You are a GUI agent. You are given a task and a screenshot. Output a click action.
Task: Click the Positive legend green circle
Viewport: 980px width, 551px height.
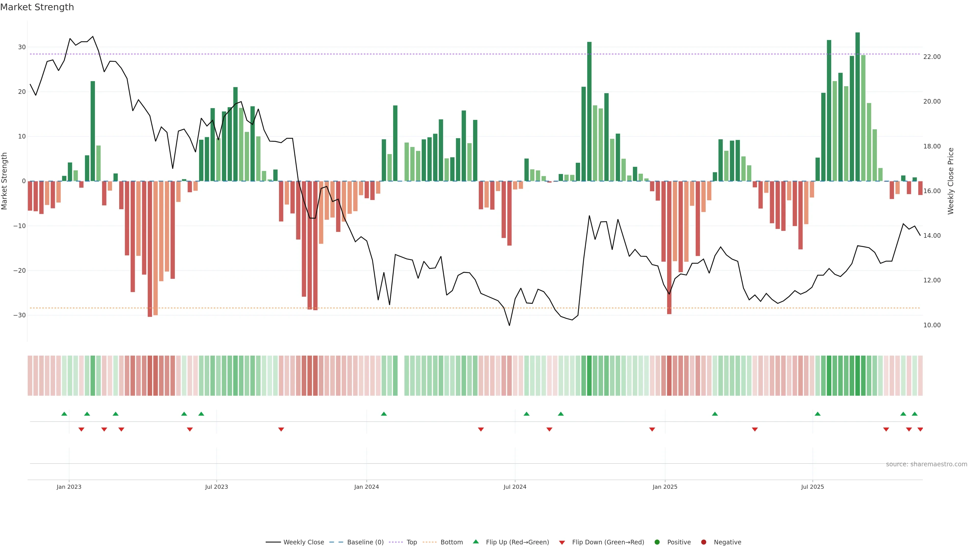point(657,542)
